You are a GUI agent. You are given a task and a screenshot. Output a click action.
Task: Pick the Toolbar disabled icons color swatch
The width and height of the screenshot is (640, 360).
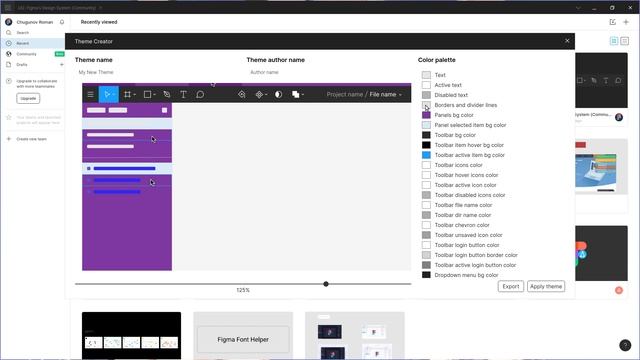(x=426, y=195)
